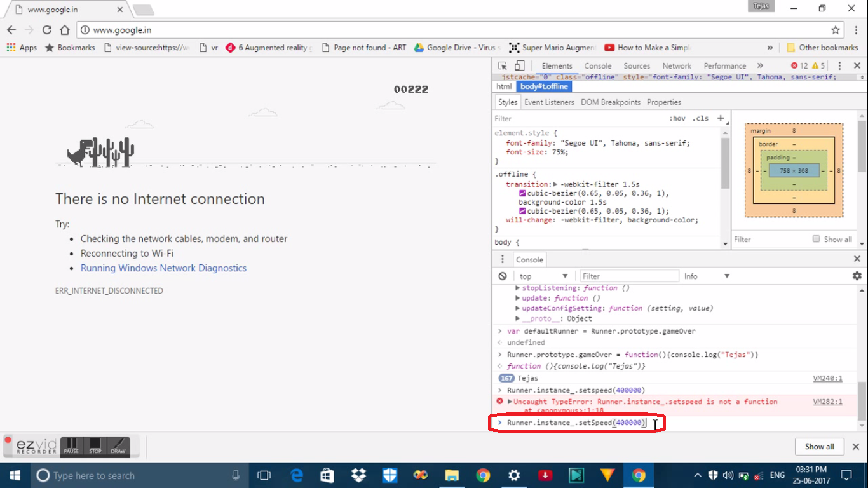Pause the Ezvid recording
The width and height of the screenshot is (868, 488).
pos(71,446)
